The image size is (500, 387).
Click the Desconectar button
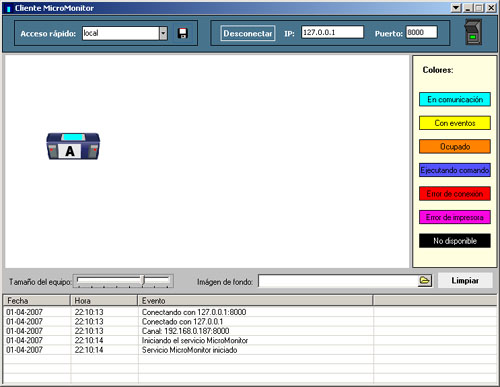tap(248, 33)
